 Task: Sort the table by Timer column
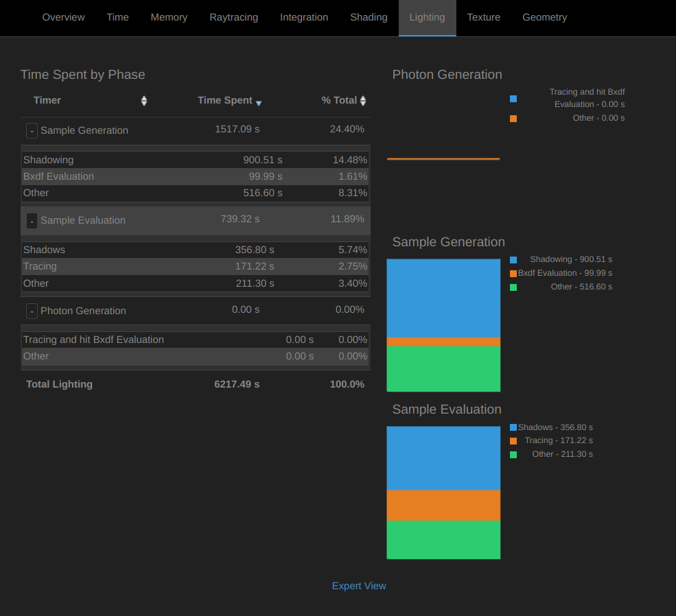(x=144, y=101)
